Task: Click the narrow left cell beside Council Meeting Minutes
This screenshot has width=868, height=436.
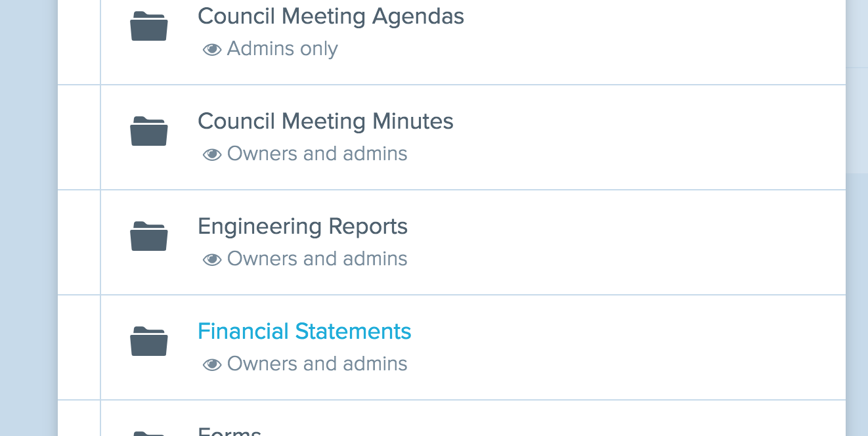Action: tap(79, 137)
